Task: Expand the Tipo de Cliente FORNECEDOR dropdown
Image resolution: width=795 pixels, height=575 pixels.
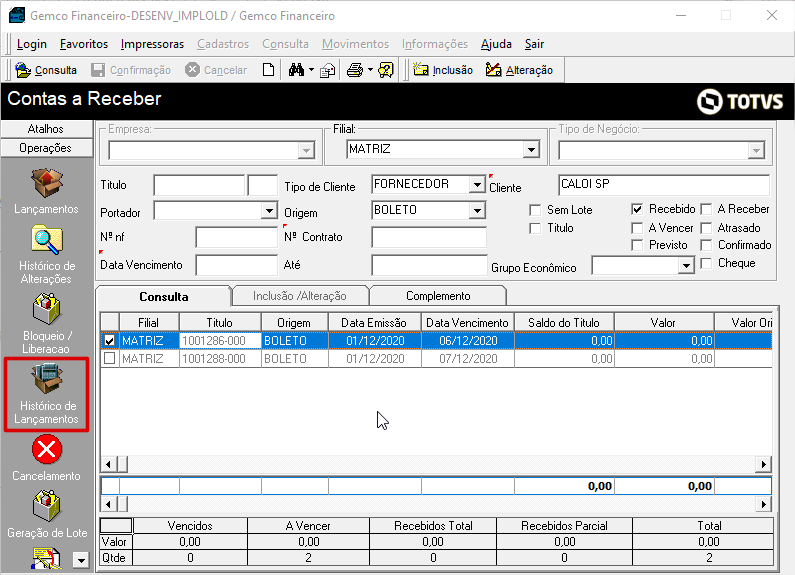Action: click(477, 185)
